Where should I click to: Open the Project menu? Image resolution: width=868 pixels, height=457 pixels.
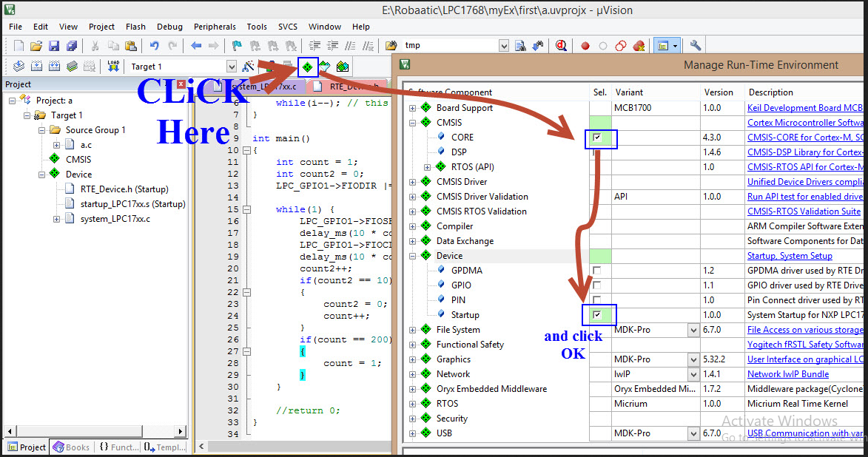(x=102, y=27)
